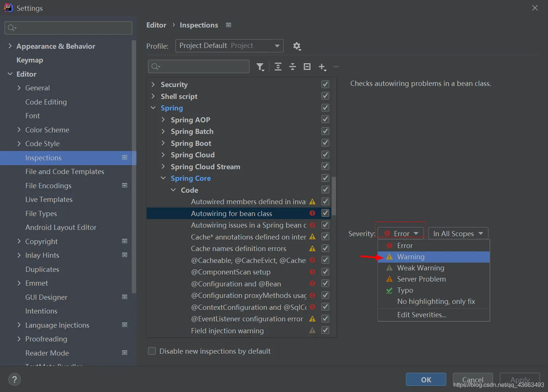Open Live Templates settings page
The image size is (548, 392).
[49, 200]
